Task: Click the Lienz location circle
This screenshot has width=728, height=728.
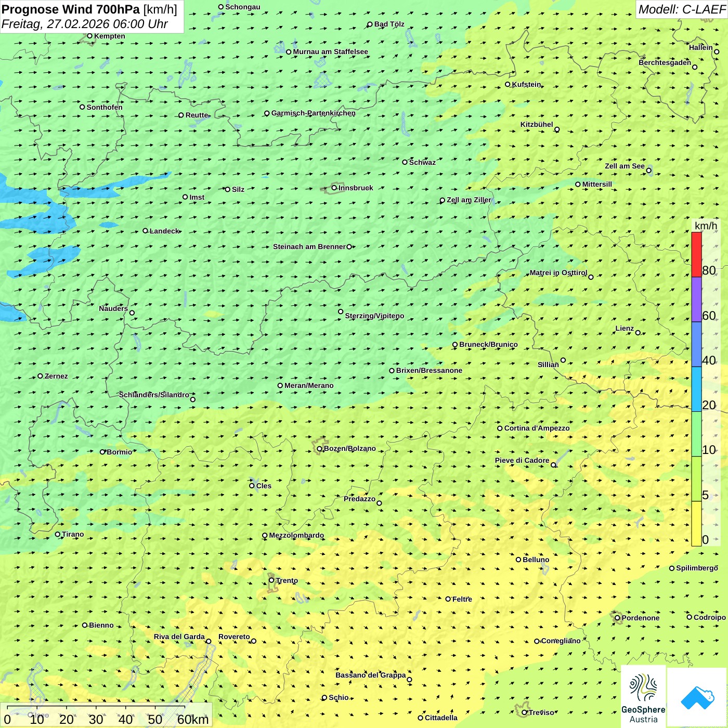Action: pos(638,333)
